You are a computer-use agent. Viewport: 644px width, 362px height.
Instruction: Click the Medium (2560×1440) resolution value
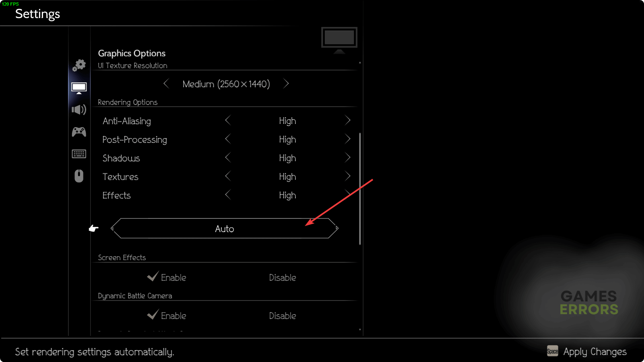pos(226,84)
